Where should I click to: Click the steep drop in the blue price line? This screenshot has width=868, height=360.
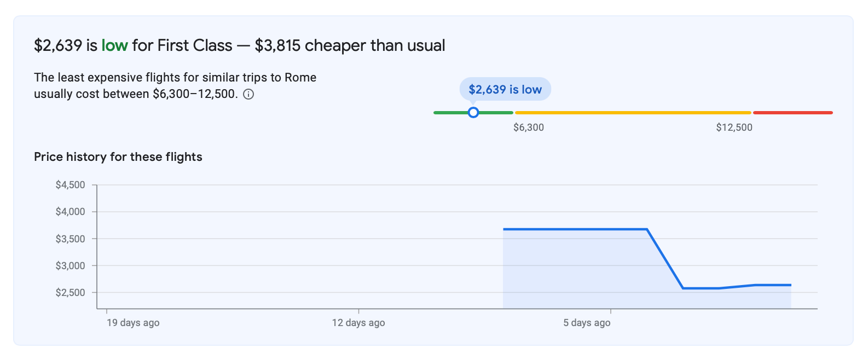tap(665, 258)
